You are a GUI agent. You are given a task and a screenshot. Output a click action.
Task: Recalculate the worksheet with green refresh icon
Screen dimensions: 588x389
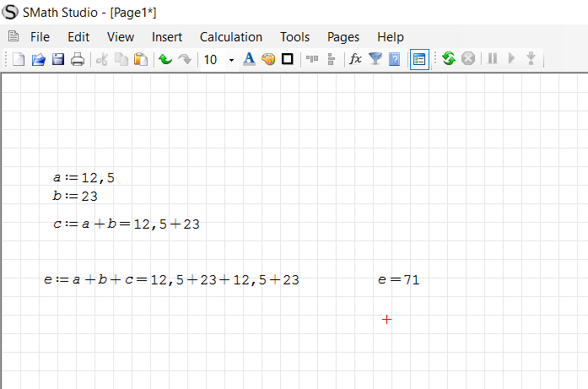click(x=448, y=59)
